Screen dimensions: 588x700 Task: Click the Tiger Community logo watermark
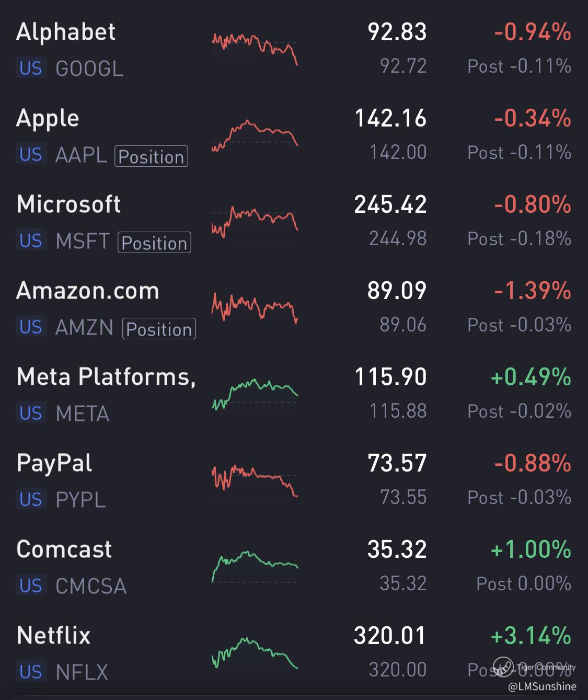pos(503,667)
